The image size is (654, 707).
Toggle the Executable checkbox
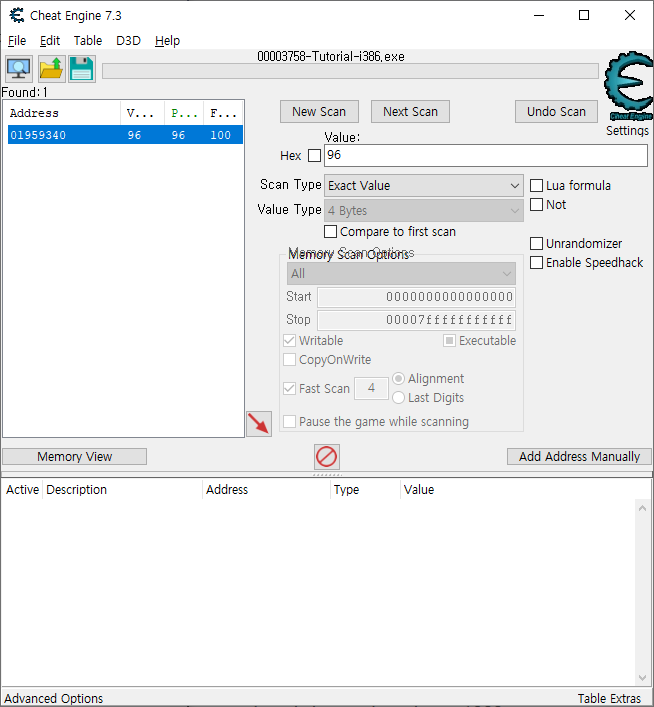pos(449,340)
